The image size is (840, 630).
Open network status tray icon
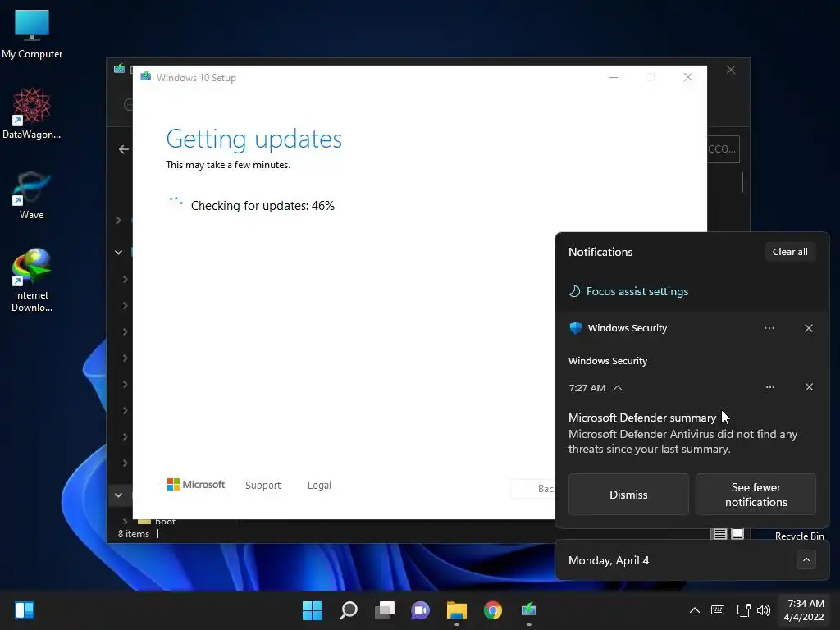point(743,610)
